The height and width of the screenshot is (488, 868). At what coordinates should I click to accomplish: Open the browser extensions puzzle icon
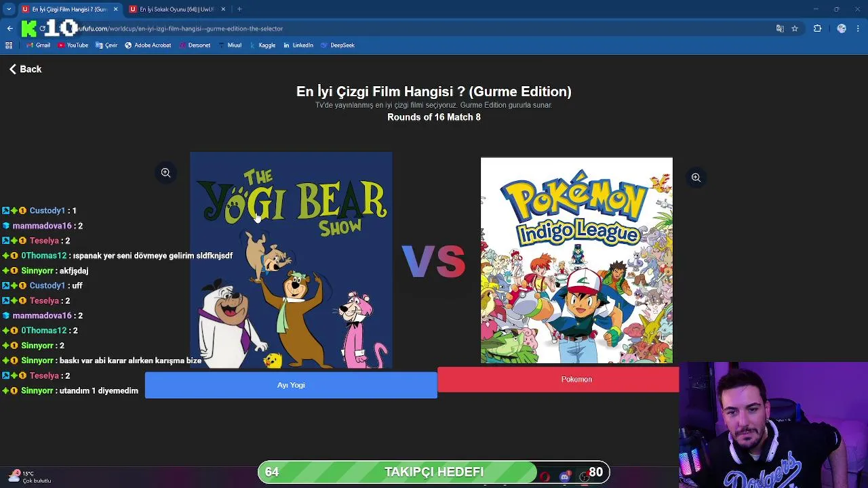817,28
